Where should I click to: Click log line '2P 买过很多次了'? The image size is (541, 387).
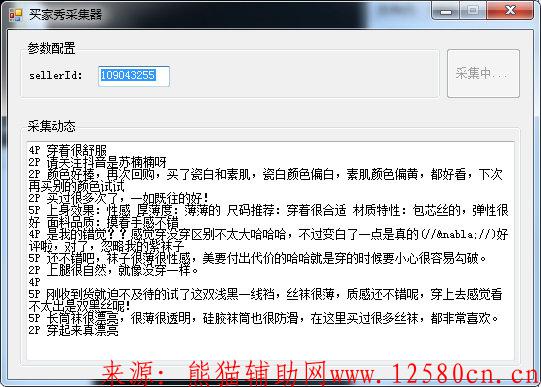coord(119,198)
